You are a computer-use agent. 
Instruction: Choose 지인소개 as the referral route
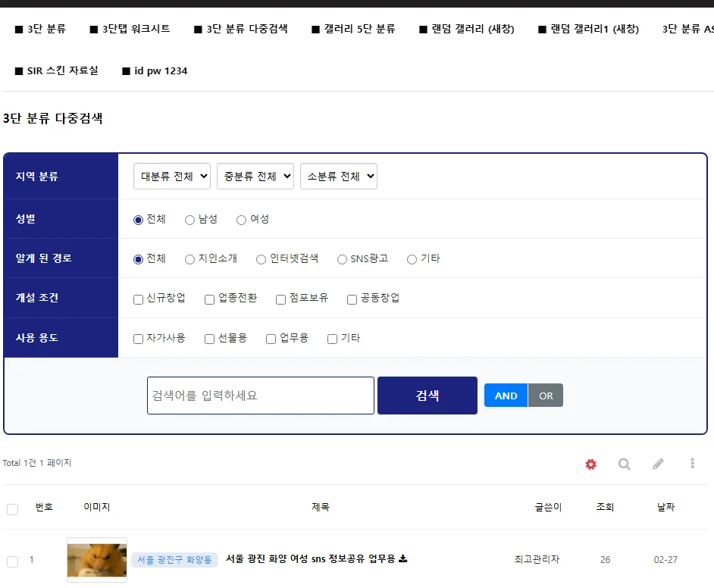190,259
